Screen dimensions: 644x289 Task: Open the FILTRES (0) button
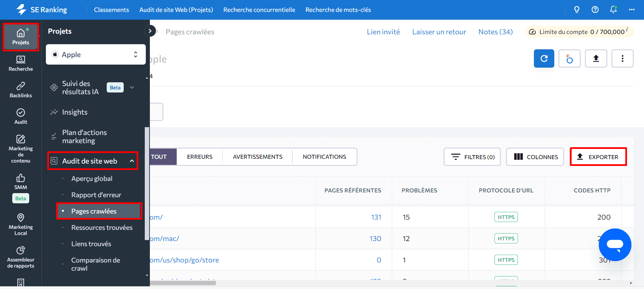pos(472,157)
